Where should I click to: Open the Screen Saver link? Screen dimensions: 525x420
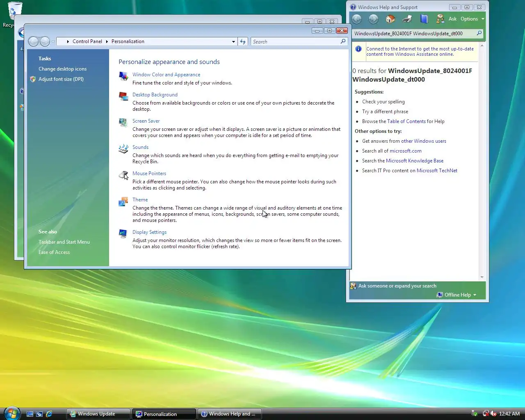(146, 121)
